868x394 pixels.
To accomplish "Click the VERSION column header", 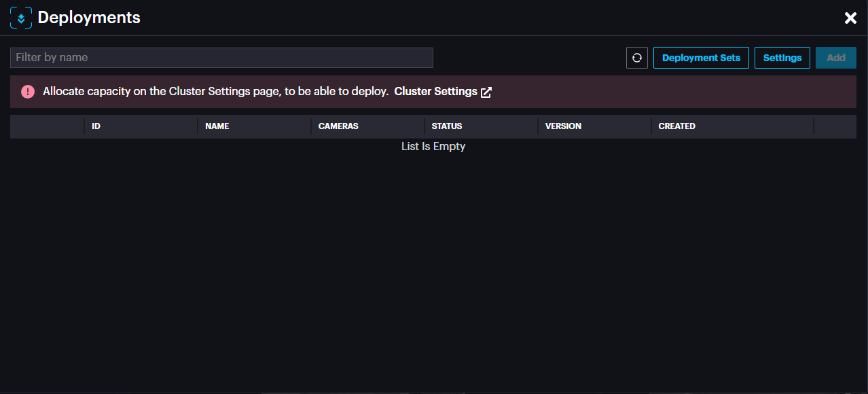I will 563,126.
